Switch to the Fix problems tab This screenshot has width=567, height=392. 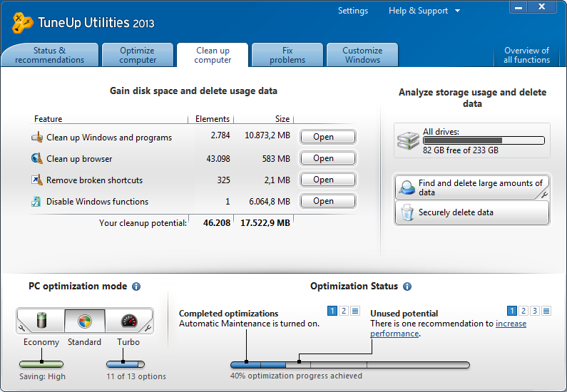287,55
